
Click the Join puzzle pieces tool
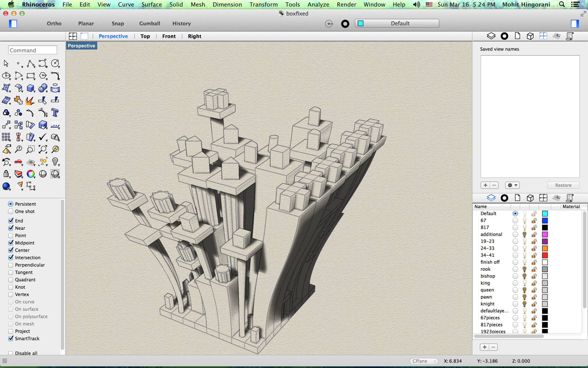click(19, 100)
